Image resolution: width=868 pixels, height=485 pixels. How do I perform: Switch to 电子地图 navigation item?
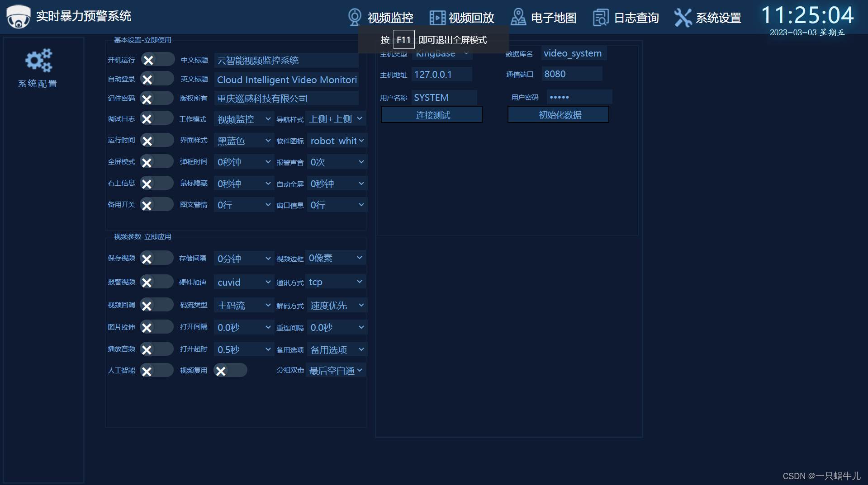[553, 17]
